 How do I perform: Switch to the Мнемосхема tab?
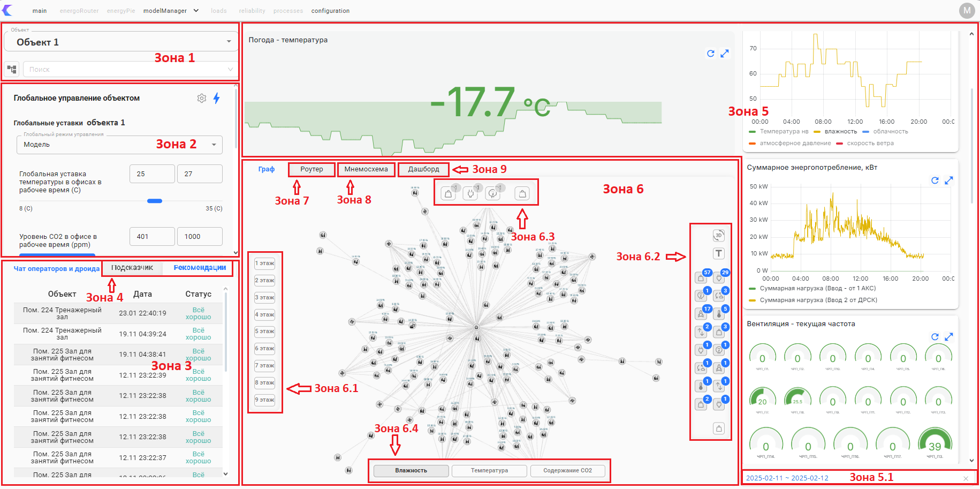pos(366,169)
